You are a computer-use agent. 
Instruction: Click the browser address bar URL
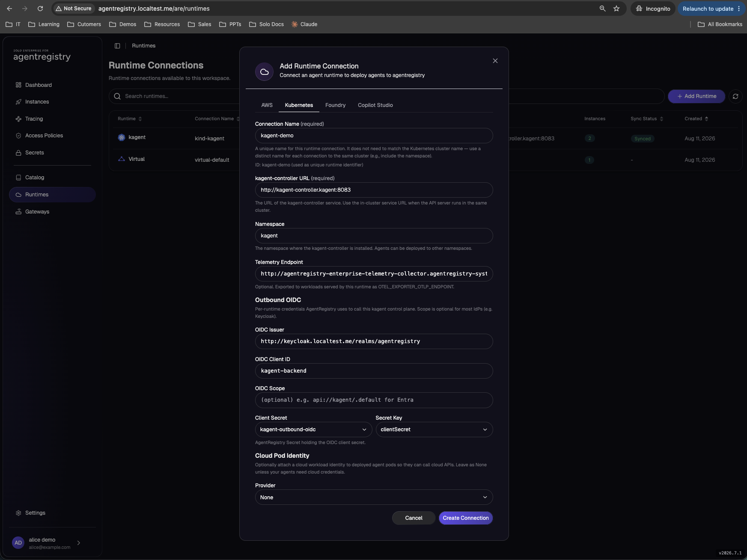(x=154, y=9)
